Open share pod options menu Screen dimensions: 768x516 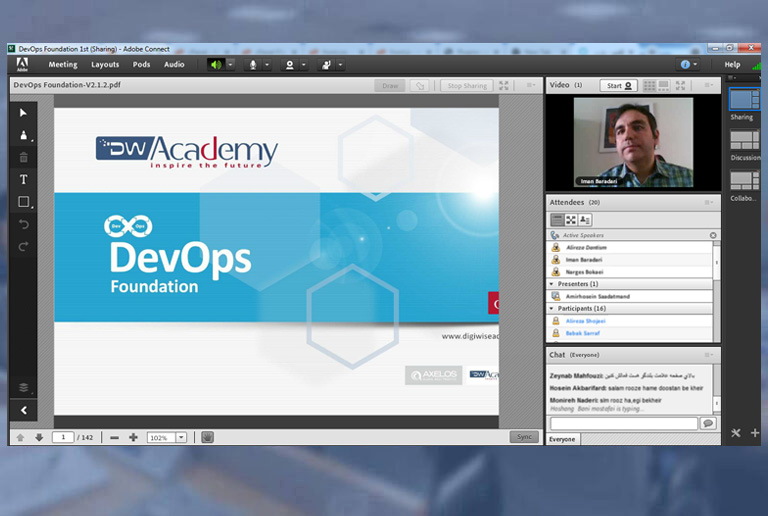click(530, 85)
